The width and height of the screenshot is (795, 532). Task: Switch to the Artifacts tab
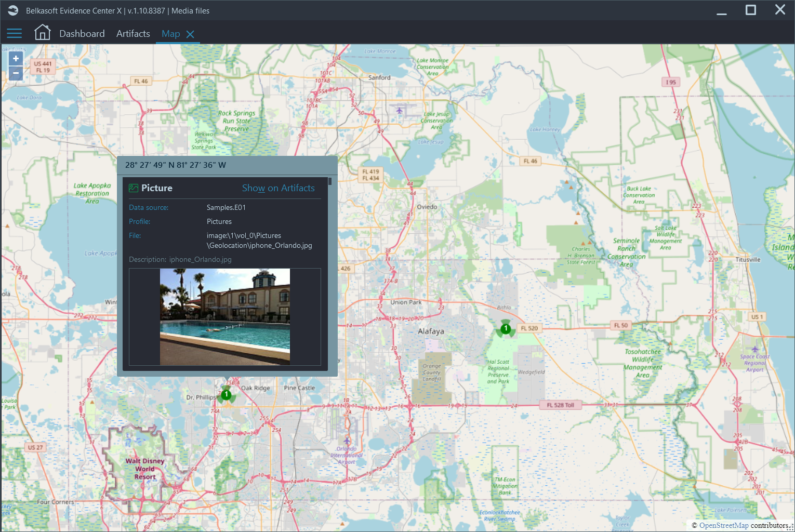click(133, 34)
